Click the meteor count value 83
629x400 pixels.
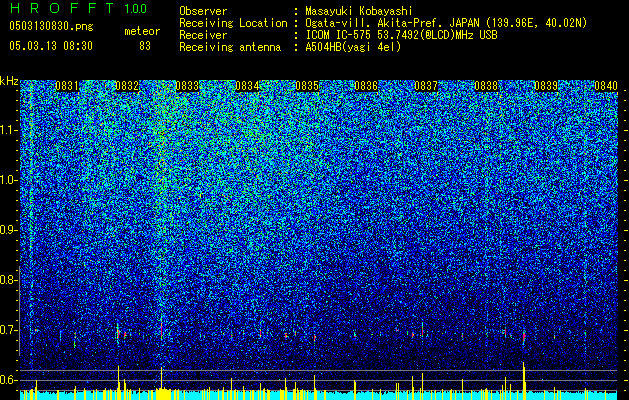145,46
